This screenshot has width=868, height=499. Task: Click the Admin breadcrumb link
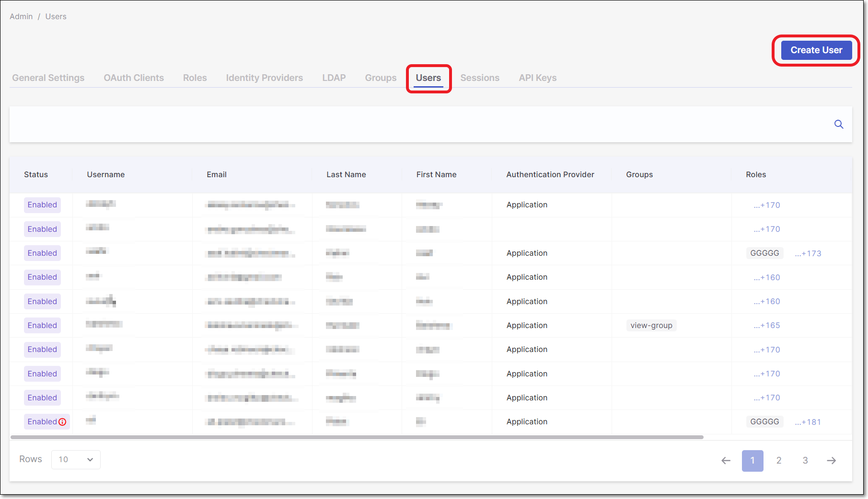coord(21,17)
